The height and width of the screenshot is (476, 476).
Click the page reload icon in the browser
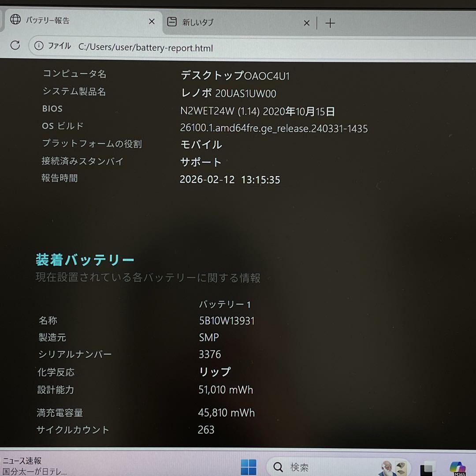click(x=15, y=45)
